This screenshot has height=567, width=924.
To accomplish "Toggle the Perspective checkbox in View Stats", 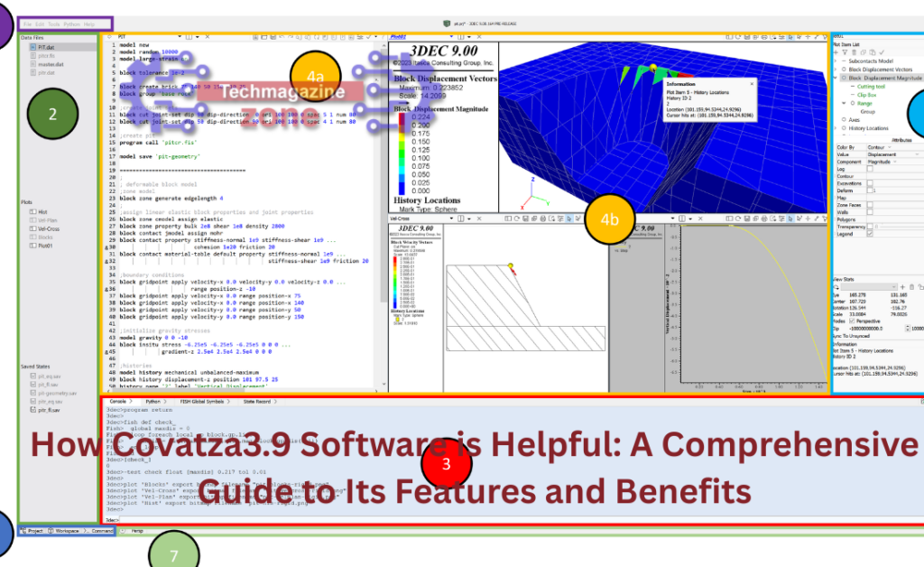I will [x=852, y=321].
